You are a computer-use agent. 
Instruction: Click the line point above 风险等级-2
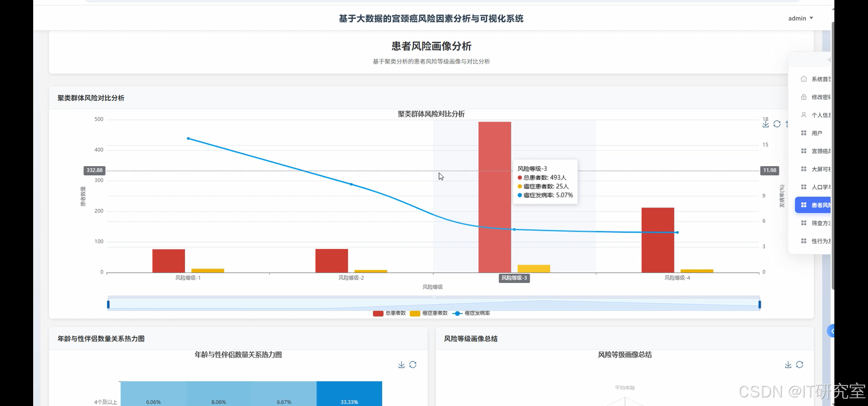click(351, 184)
